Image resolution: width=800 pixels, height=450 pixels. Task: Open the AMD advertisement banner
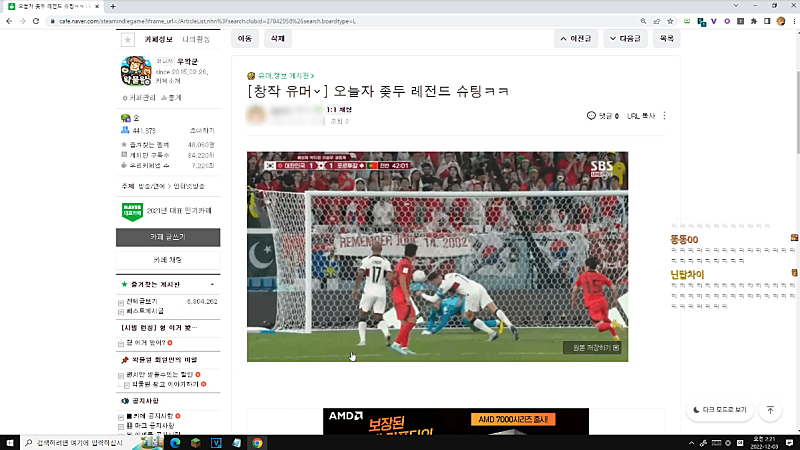(456, 421)
